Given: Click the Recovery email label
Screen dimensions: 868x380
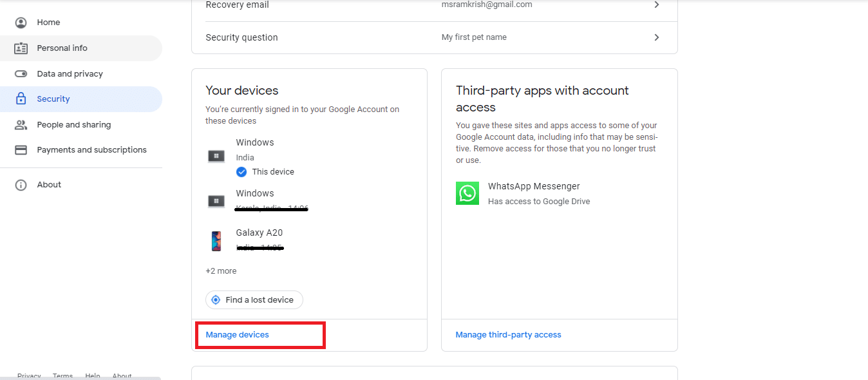Looking at the screenshot, I should click(x=238, y=5).
